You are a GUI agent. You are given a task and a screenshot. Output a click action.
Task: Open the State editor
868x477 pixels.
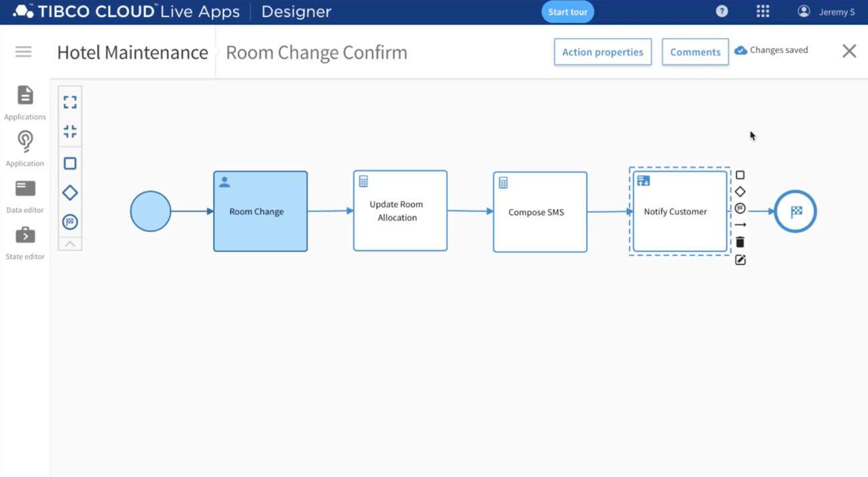(25, 243)
